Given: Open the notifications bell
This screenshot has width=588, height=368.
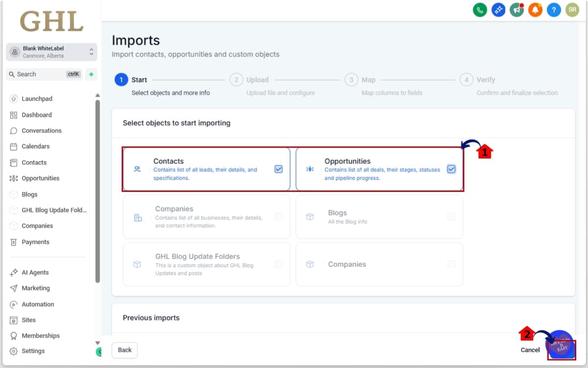Looking at the screenshot, I should point(535,9).
